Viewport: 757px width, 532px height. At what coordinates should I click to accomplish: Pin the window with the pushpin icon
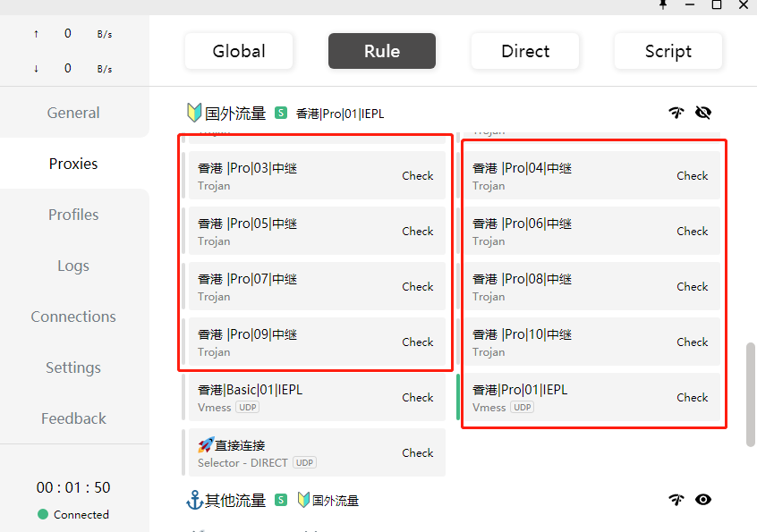coord(663,4)
